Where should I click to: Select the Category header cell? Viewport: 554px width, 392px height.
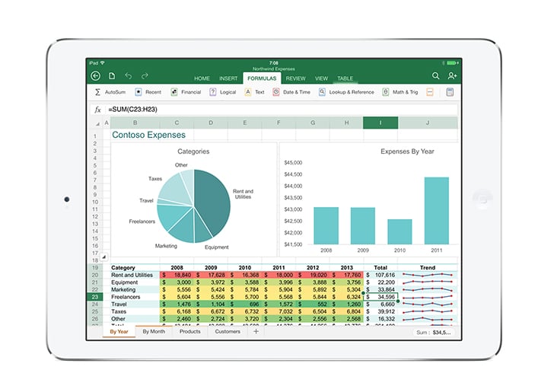pos(135,268)
